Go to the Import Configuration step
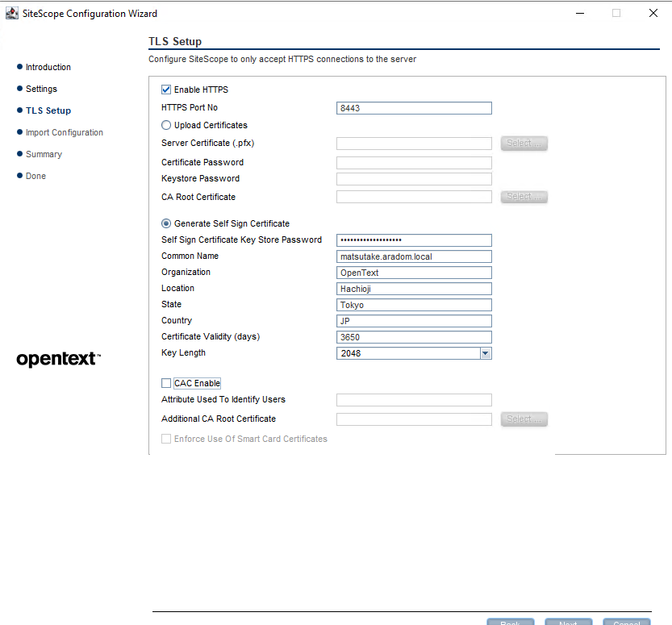Image resolution: width=672 pixels, height=625 pixels. (65, 132)
